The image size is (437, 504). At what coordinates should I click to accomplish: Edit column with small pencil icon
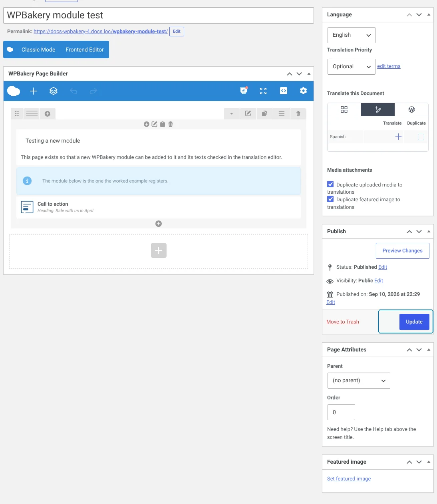pos(155,124)
